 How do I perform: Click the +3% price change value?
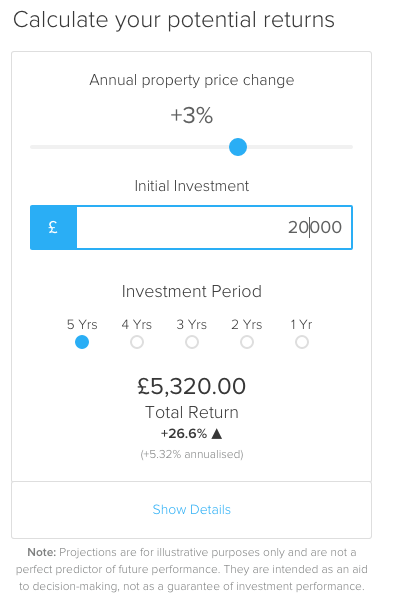[191, 115]
